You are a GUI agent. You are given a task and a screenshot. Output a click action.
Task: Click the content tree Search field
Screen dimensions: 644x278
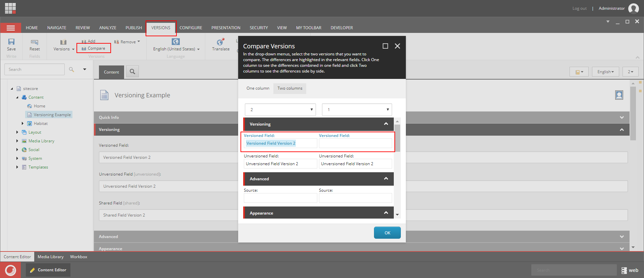click(x=35, y=69)
